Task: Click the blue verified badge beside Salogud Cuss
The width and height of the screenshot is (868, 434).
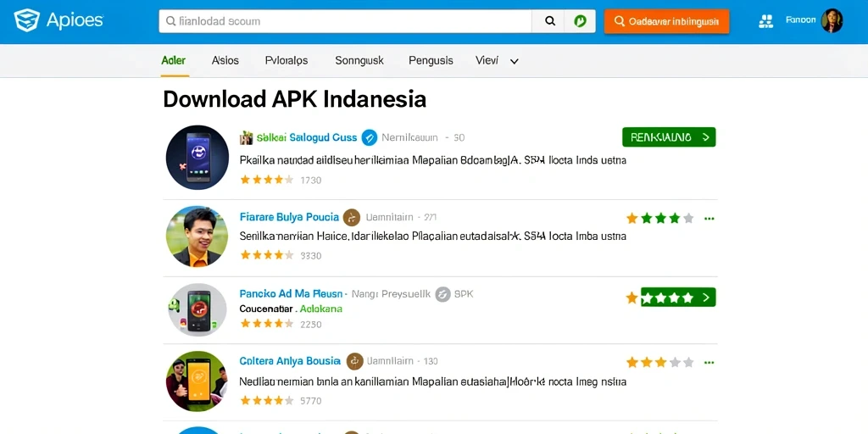Action: [x=370, y=137]
